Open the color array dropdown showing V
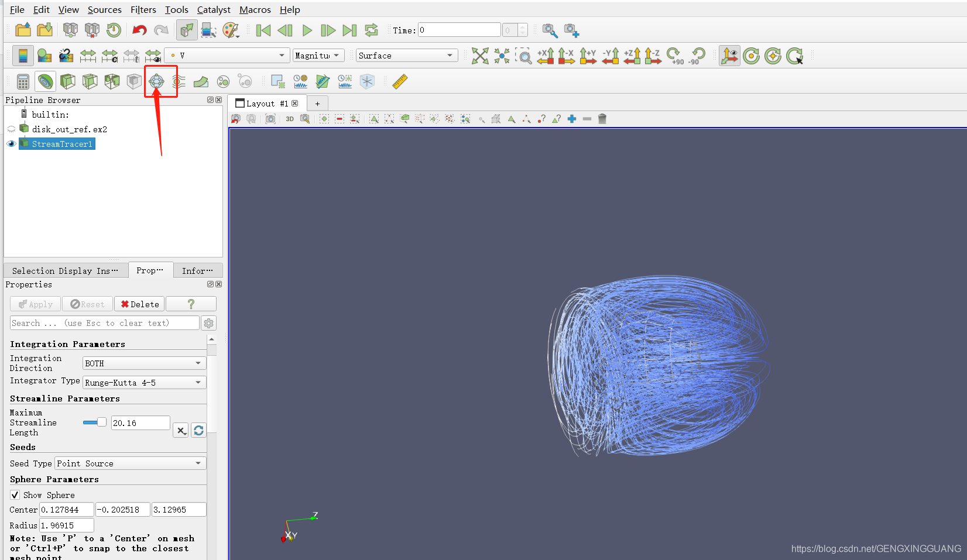The width and height of the screenshot is (967, 560). pos(227,56)
